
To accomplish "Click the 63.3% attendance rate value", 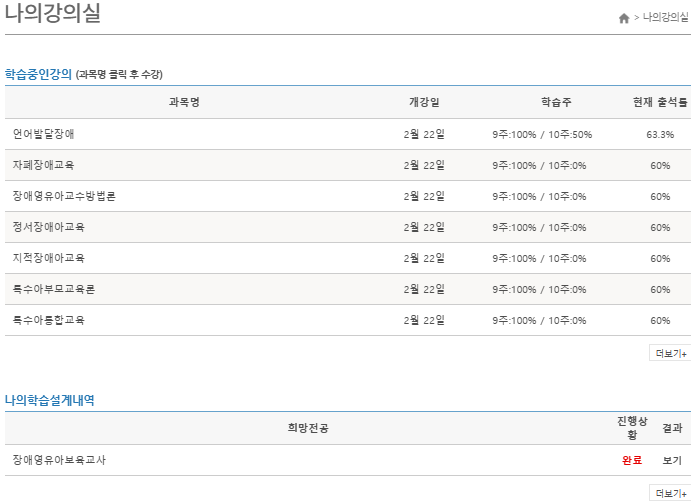I will 660,134.
